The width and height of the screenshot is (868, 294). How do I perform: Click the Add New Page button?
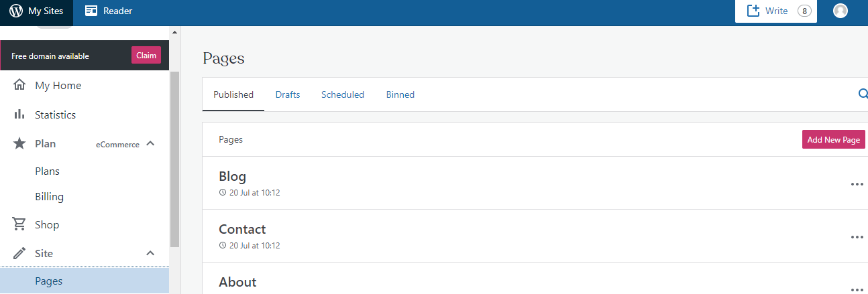(833, 139)
